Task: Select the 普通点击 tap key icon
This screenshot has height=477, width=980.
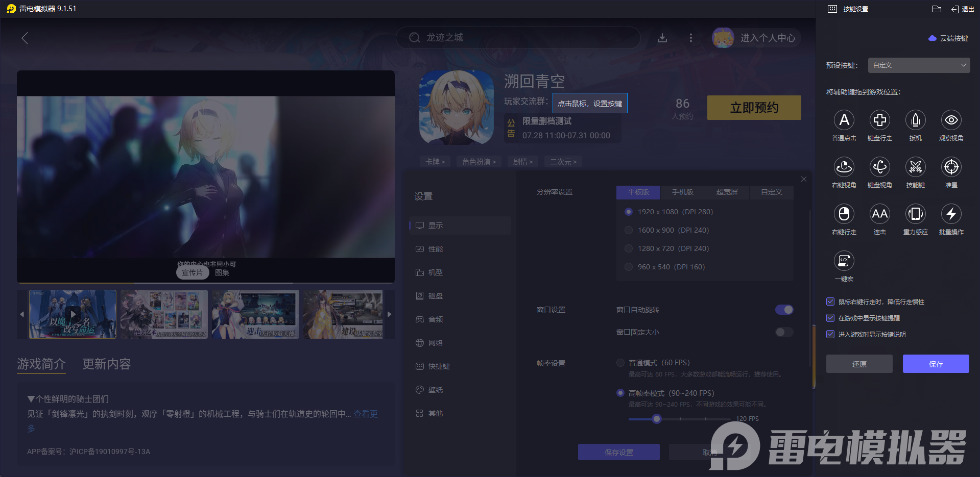Action: pyautogui.click(x=844, y=120)
